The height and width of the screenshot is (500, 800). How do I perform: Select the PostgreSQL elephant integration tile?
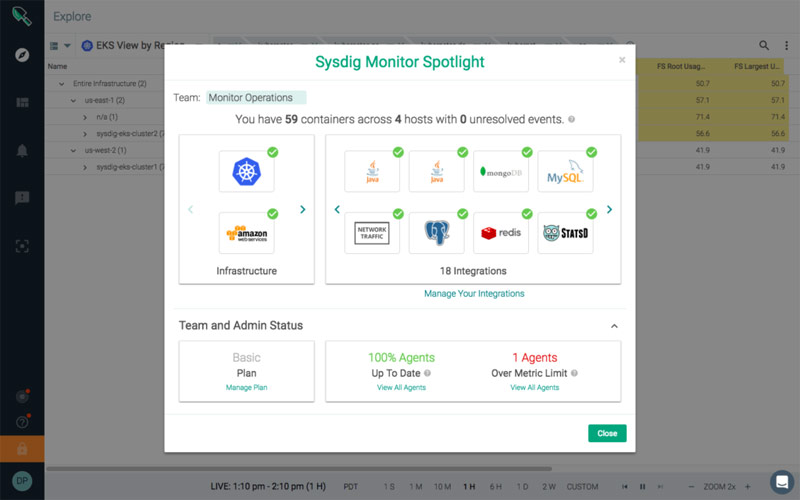436,233
